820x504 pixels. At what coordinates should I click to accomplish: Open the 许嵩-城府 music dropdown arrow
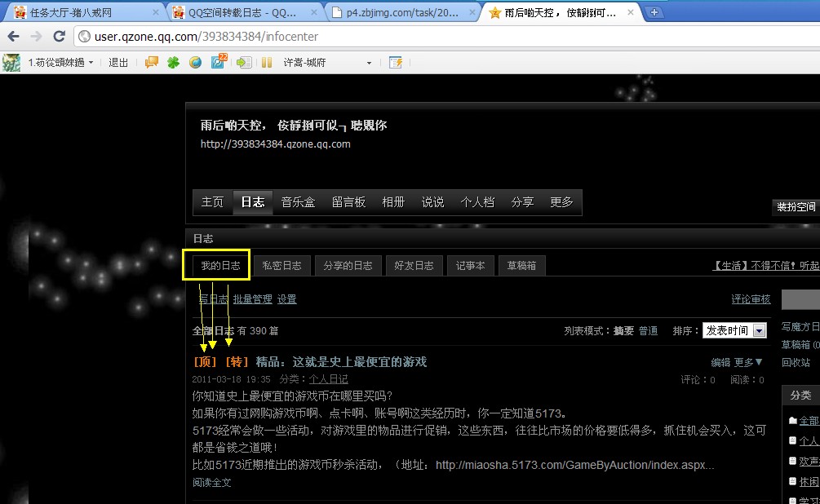(370, 63)
